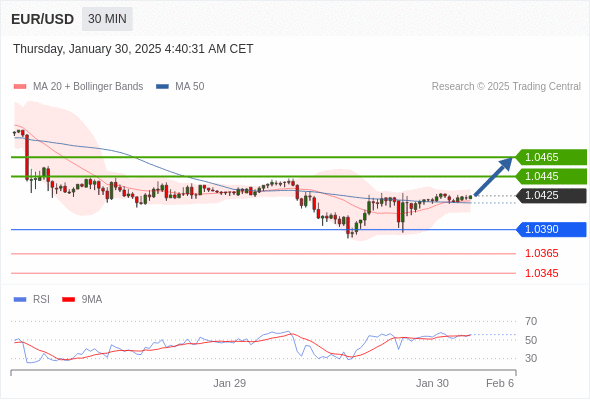Click the Research © 2025 Trading Central link
Image resolution: width=590 pixels, height=400 pixels.
coord(506,87)
